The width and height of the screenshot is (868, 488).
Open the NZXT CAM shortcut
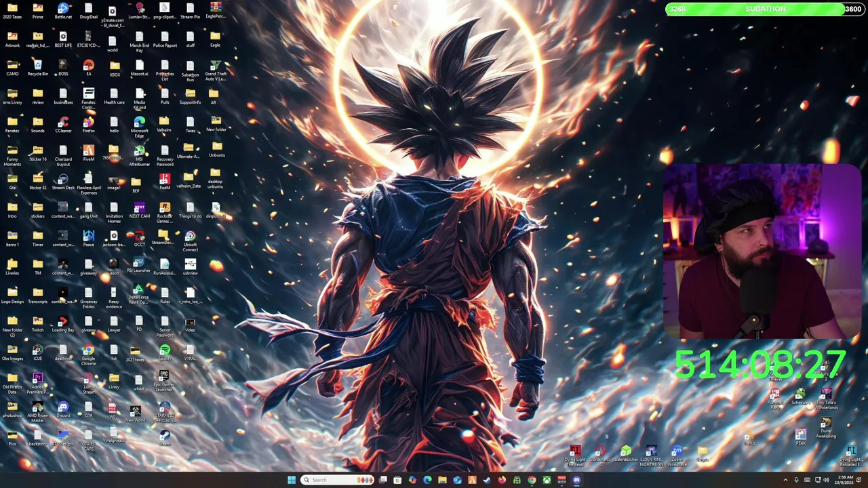pos(139,210)
